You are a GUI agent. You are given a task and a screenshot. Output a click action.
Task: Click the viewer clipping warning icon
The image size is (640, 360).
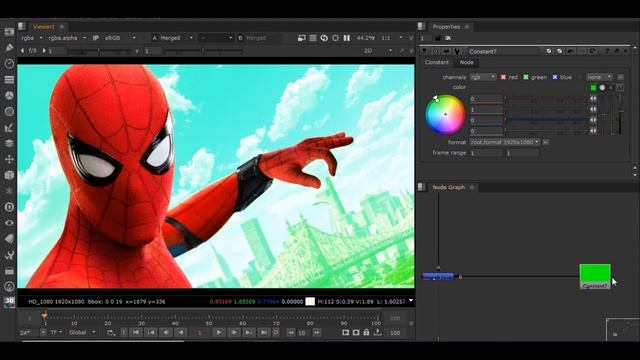pyautogui.click(x=302, y=38)
